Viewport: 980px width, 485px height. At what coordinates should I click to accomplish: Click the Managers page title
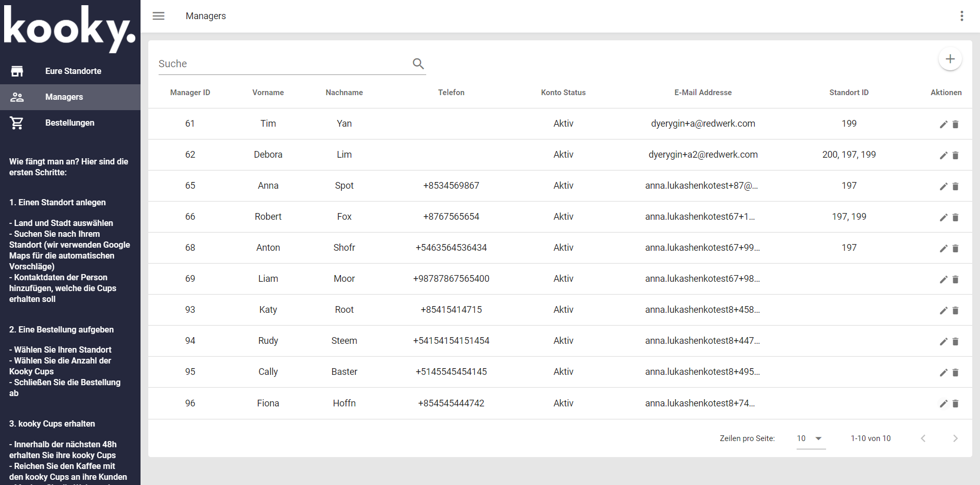tap(206, 16)
